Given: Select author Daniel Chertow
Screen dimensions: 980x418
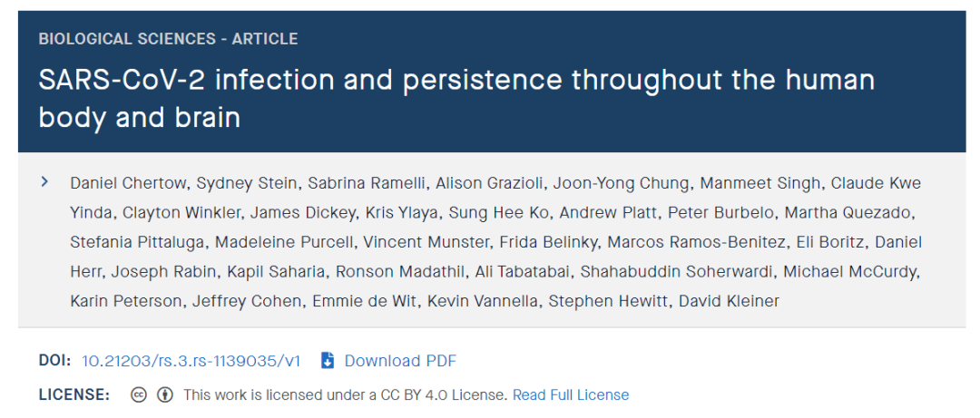Looking at the screenshot, I should tap(128, 183).
